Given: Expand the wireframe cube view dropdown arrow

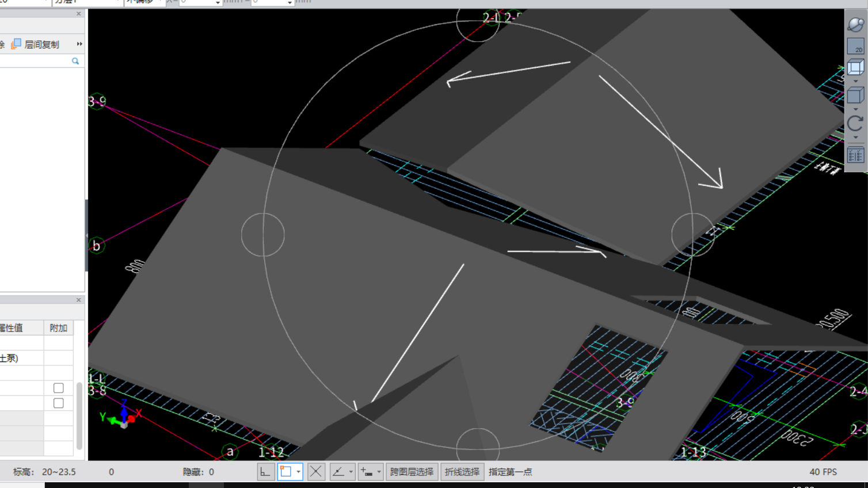Looking at the screenshot, I should pos(855,81).
